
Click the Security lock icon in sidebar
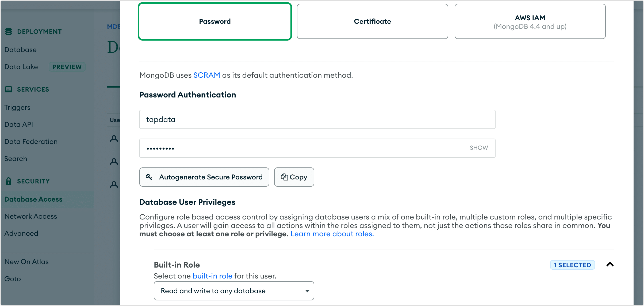9,181
